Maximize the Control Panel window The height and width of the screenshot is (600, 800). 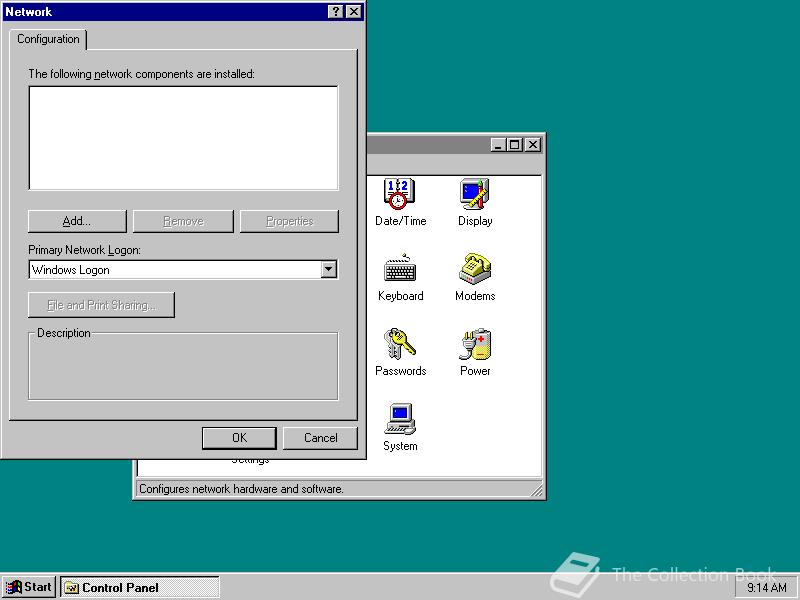point(514,145)
